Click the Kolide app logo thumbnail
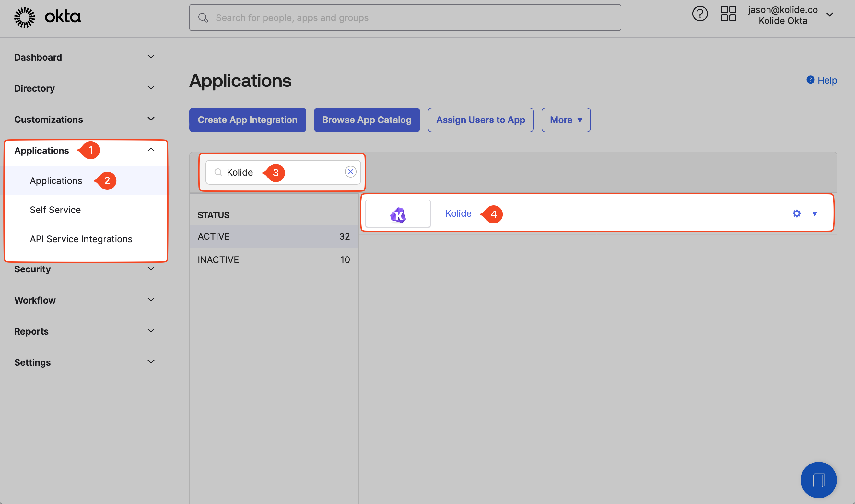 pos(398,214)
